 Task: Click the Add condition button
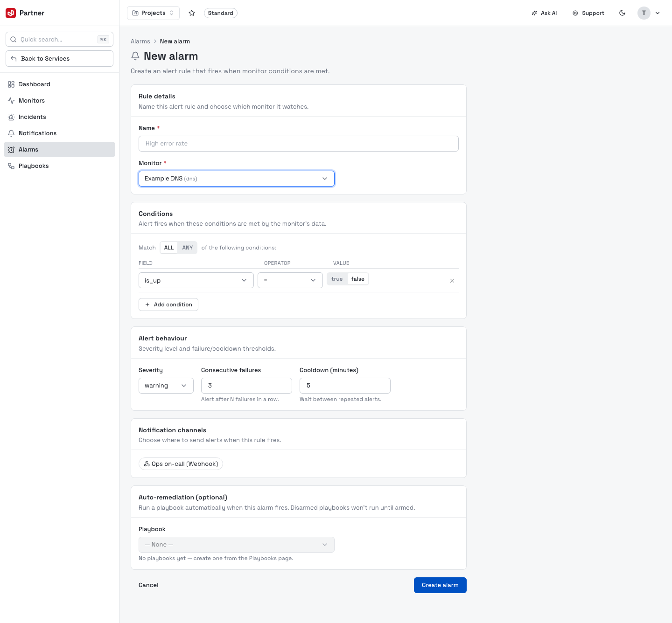point(168,305)
